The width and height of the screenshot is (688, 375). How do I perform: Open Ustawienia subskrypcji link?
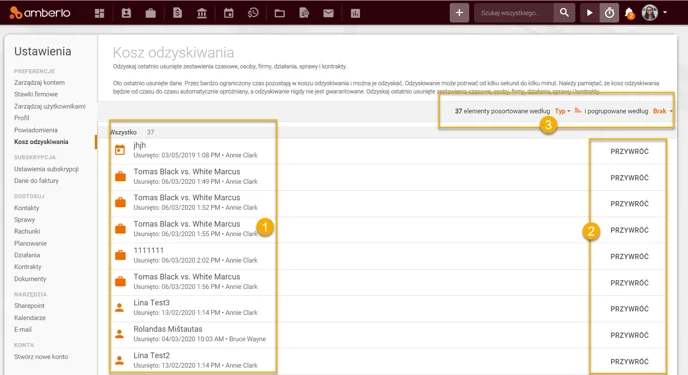pyautogui.click(x=46, y=169)
